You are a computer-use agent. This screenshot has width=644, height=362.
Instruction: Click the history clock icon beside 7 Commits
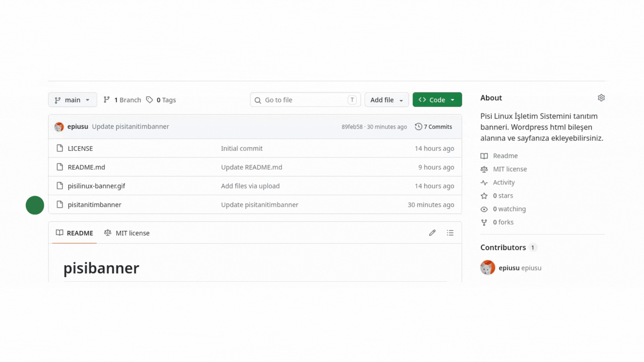[x=418, y=127]
